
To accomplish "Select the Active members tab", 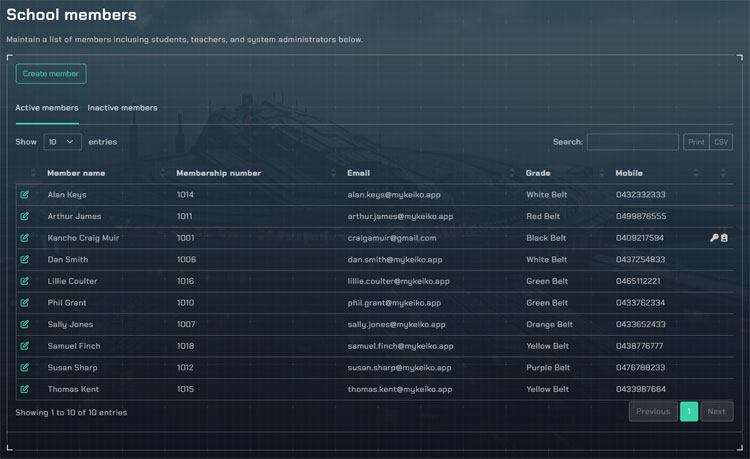I will pyautogui.click(x=47, y=108).
